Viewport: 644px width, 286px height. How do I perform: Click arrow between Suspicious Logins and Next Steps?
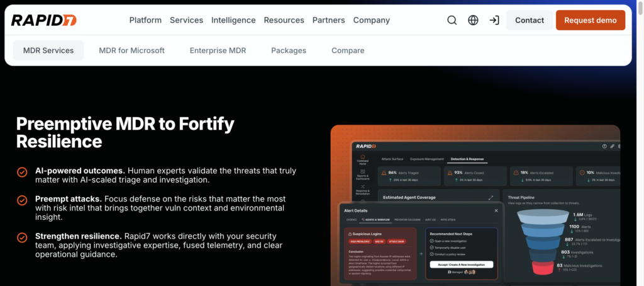tap(421, 254)
